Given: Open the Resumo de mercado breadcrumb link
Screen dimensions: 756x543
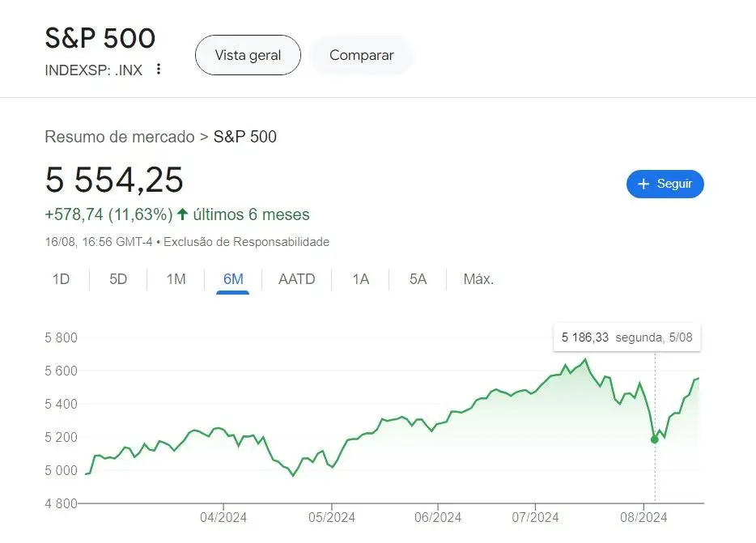Looking at the screenshot, I should pos(119,137).
